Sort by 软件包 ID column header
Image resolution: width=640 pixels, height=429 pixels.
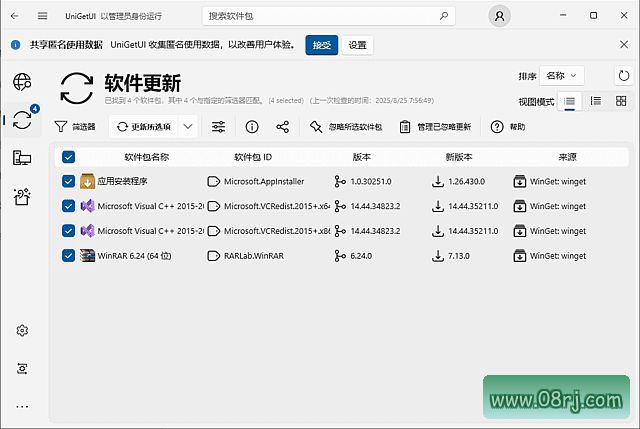[253, 157]
